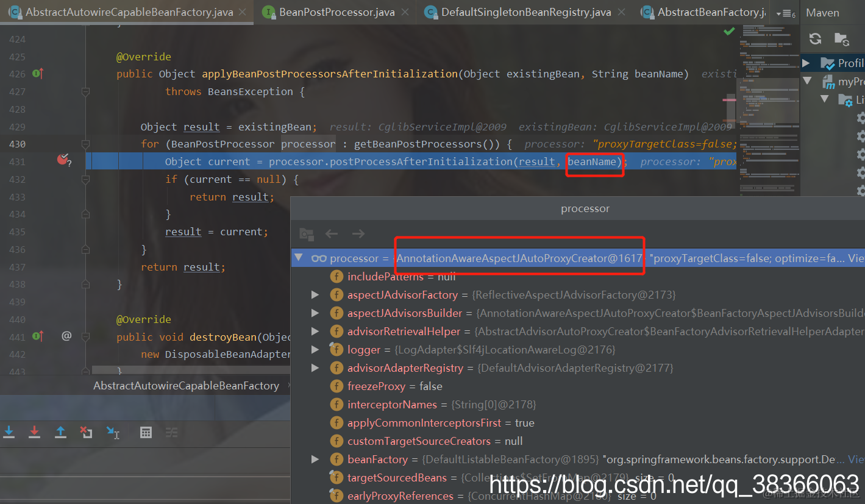Click the set-as-root icon in processor popup
865x504 pixels.
pos(306,234)
